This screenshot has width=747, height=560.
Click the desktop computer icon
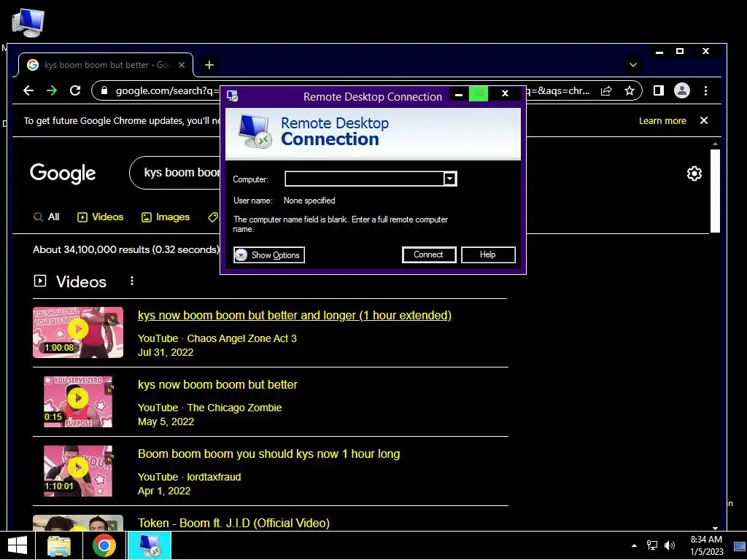coord(28,23)
